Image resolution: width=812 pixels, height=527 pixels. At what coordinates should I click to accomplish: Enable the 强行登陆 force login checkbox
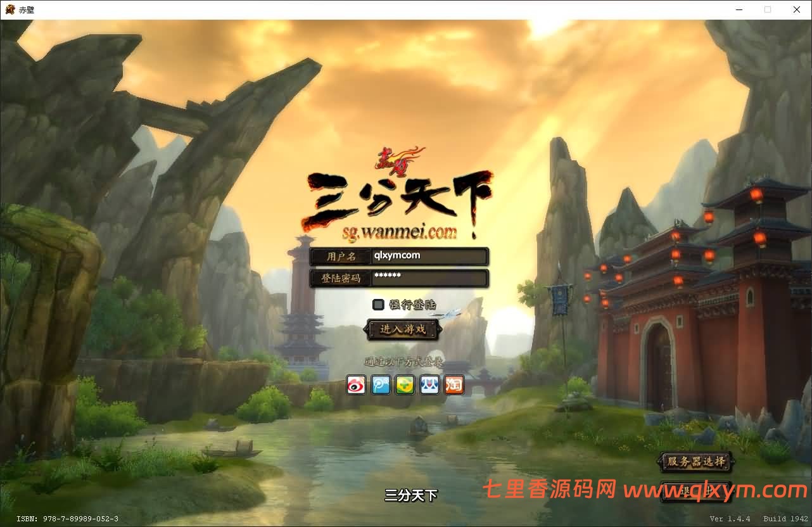(378, 305)
